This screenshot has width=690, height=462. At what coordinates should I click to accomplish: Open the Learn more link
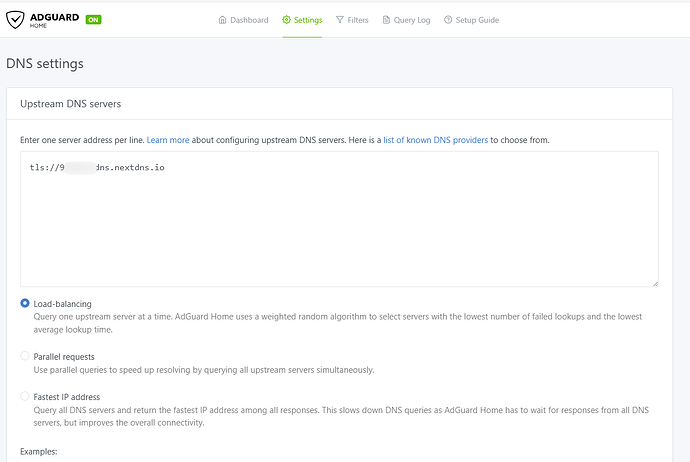tap(168, 140)
